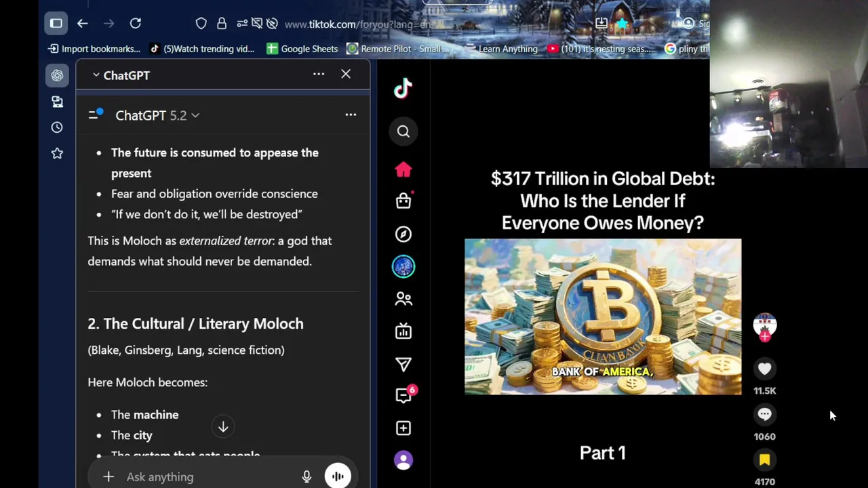Start dictation with the microphone icon

pos(307,477)
